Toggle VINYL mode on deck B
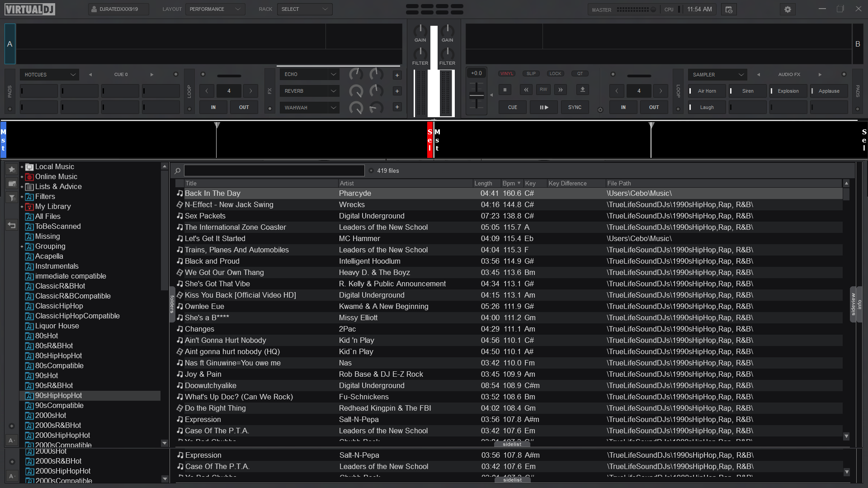Image resolution: width=868 pixels, height=488 pixels. tap(507, 73)
